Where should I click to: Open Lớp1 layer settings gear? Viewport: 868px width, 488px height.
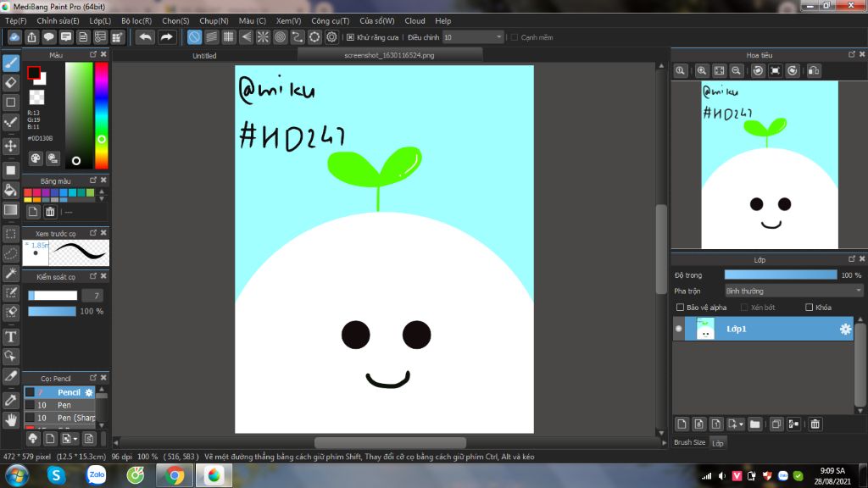point(845,329)
